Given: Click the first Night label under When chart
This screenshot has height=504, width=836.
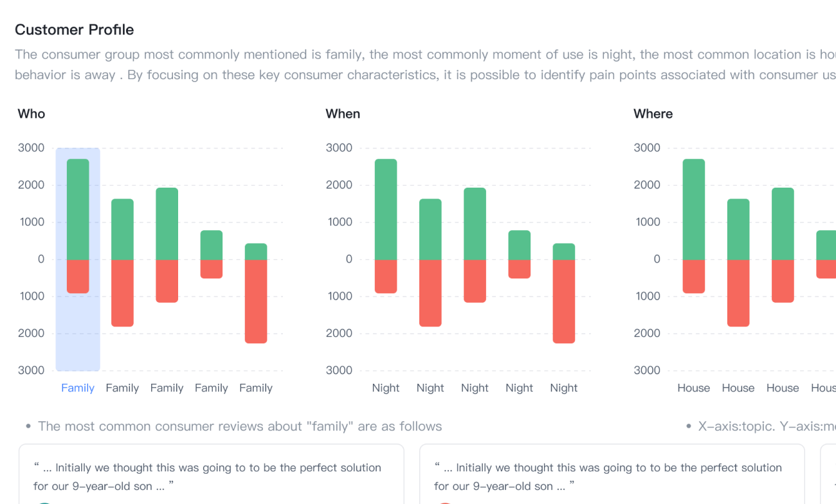Looking at the screenshot, I should point(386,388).
